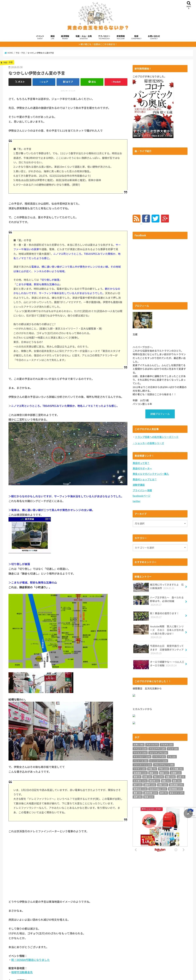The height and width of the screenshot is (980, 196).
Task: Open the 原発情報 NUCLEAR menu
Action: tap(121, 37)
